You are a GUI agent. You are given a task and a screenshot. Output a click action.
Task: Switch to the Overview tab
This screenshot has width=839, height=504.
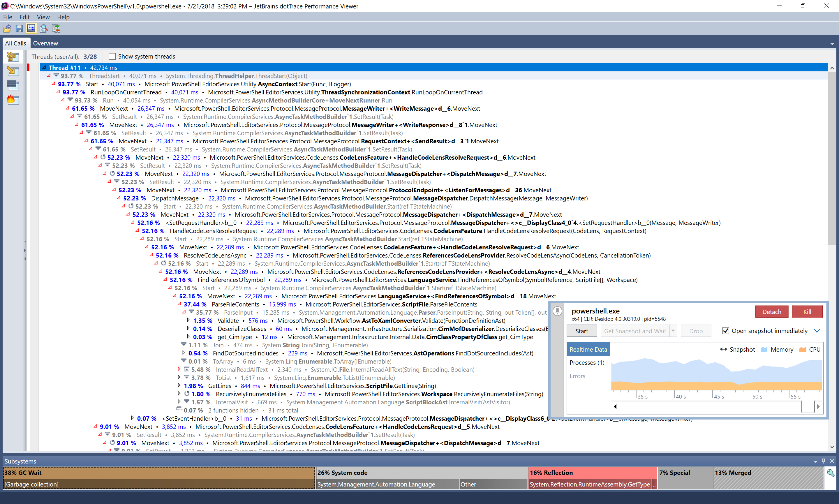[45, 43]
